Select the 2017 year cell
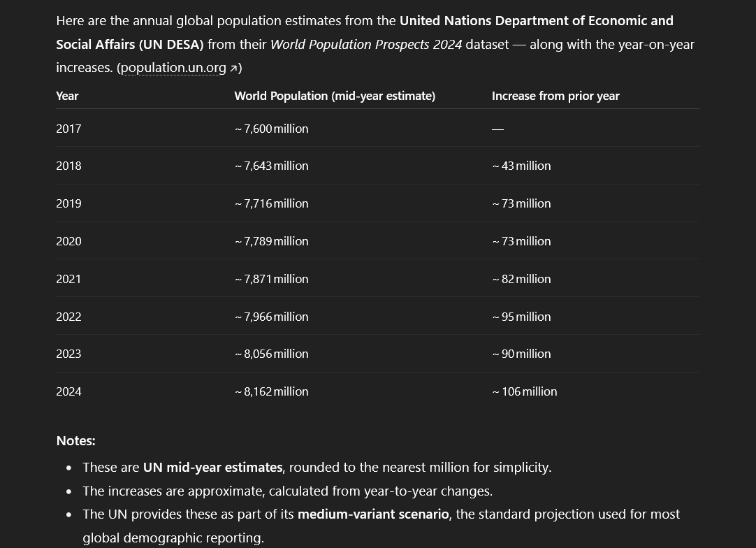 pos(68,129)
